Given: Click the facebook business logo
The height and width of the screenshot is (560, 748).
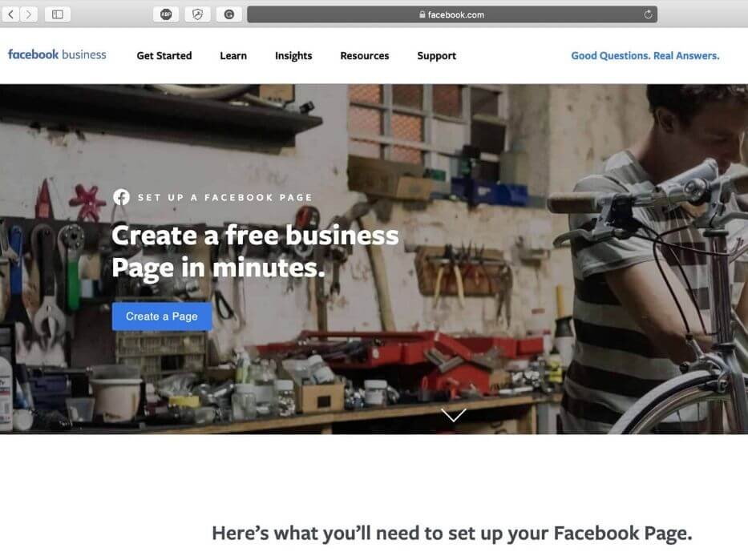Looking at the screenshot, I should click(x=57, y=54).
